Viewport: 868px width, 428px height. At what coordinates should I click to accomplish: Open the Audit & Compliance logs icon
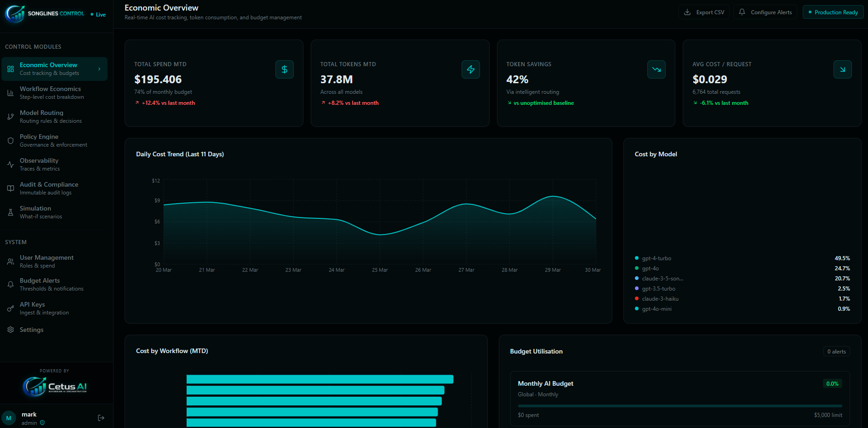point(11,188)
